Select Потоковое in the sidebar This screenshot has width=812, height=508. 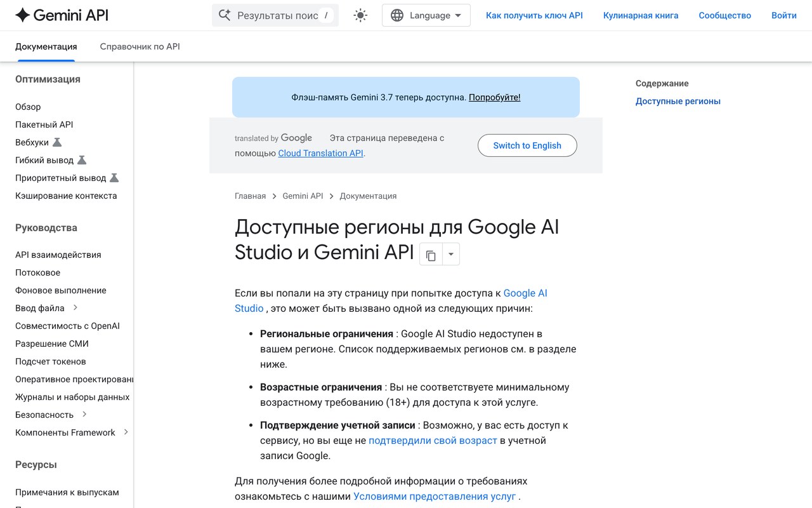tap(38, 272)
